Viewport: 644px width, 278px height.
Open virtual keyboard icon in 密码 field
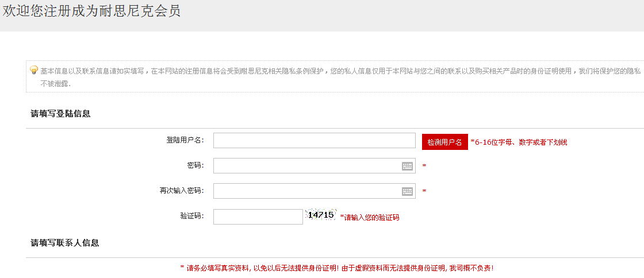(x=407, y=166)
